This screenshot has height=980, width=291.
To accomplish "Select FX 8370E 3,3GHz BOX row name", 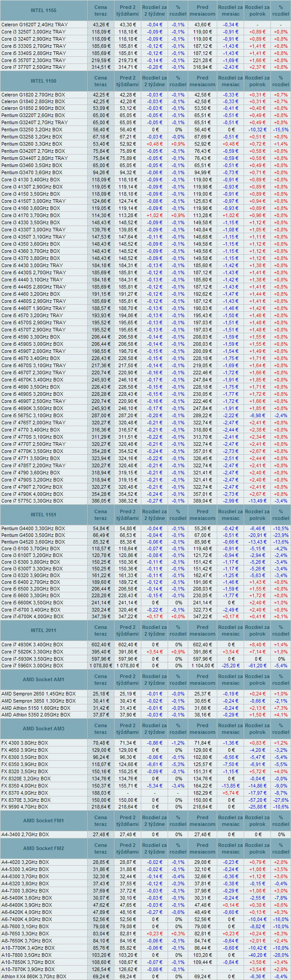I will point(26,800).
